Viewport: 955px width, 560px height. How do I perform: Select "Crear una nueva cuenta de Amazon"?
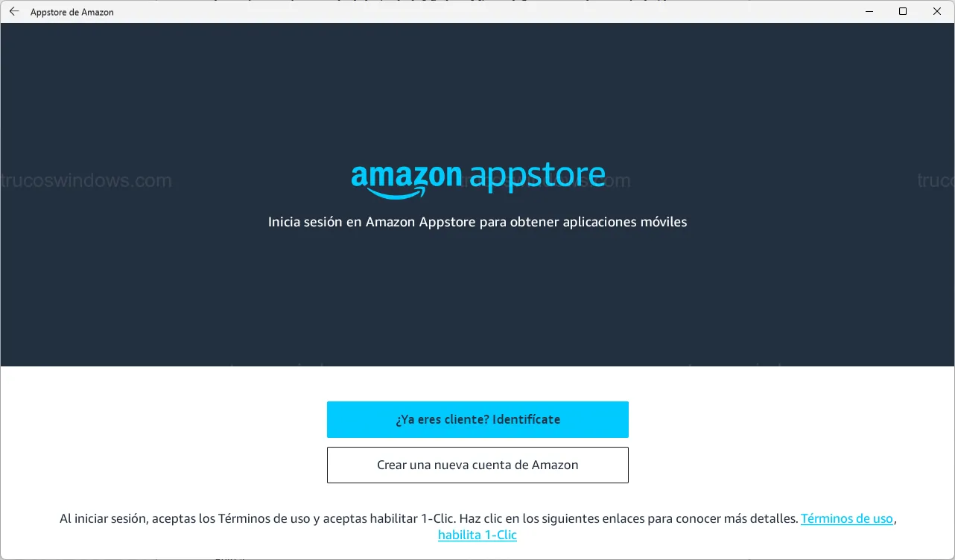(x=477, y=465)
